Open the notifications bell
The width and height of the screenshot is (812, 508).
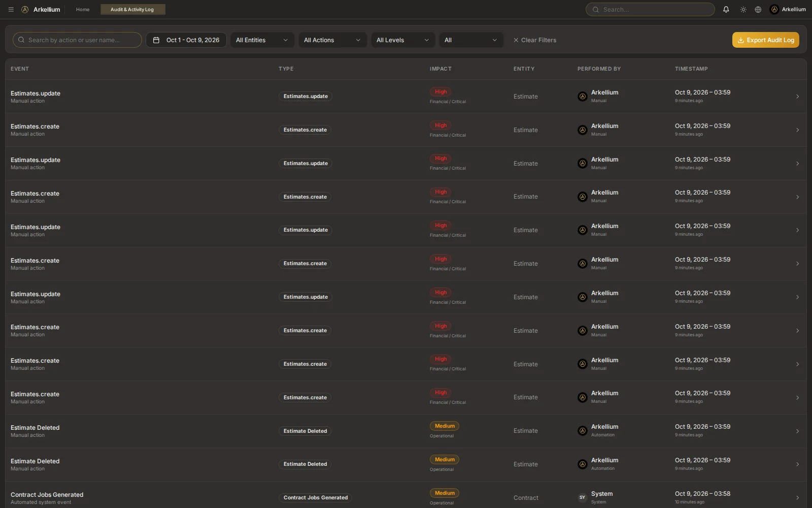pyautogui.click(x=726, y=10)
